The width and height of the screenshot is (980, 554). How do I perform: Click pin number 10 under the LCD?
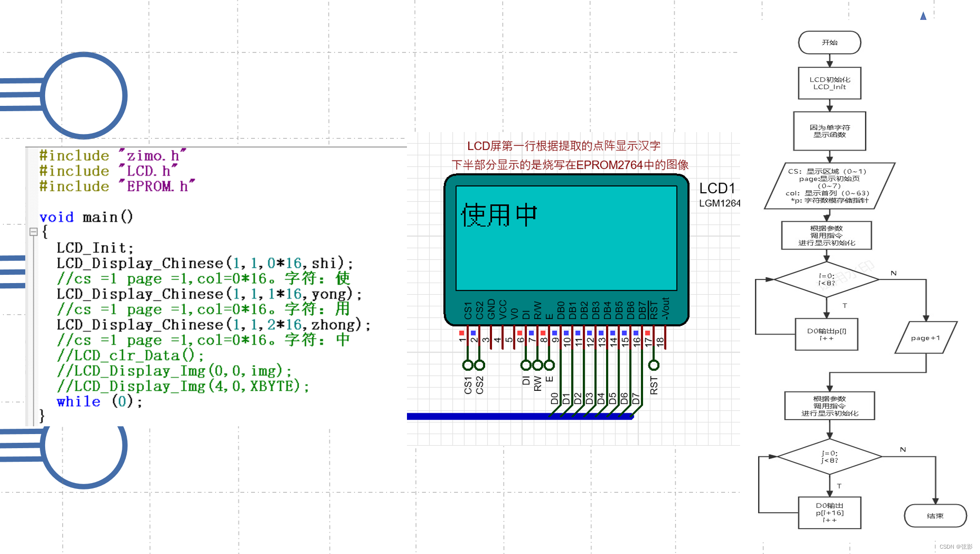[x=567, y=341]
